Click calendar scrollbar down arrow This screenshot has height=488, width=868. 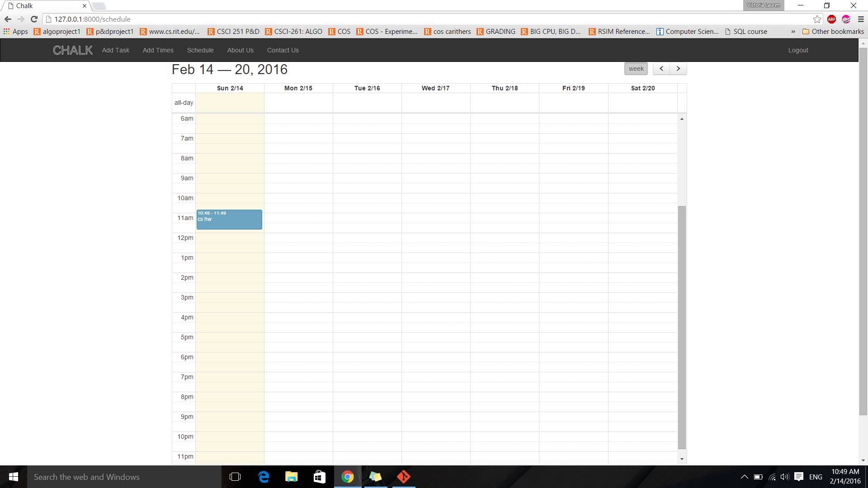point(682,459)
